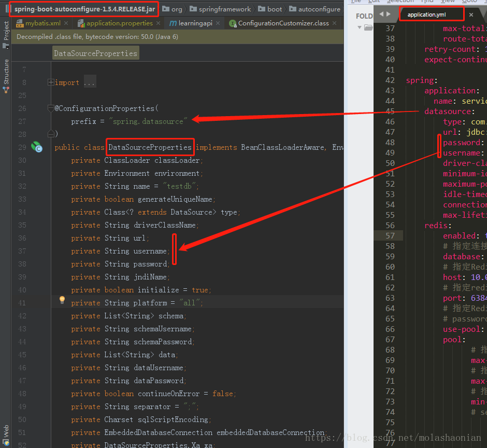
Task: Click the EmbeddedDatabaseConnection type at line 51
Action: coord(159,432)
